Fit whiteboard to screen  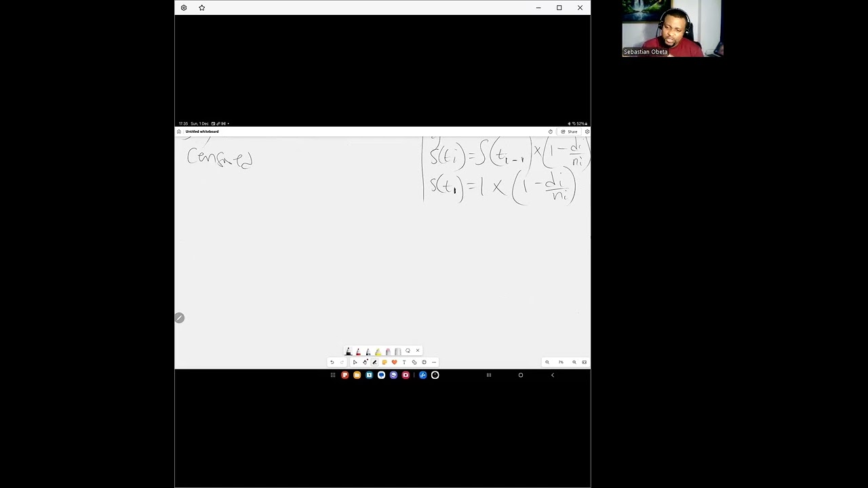pyautogui.click(x=585, y=362)
